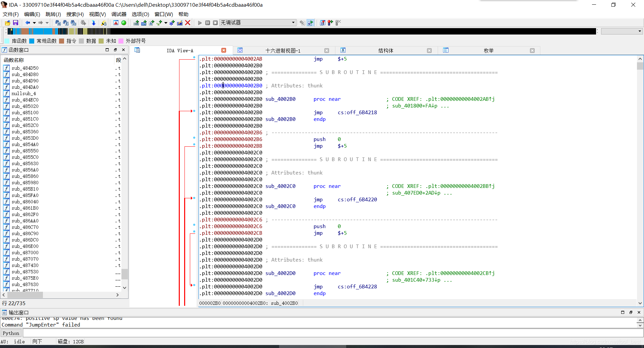The image size is (644, 348).
Task: Open the 跳转(J) menu
Action: (x=53, y=14)
